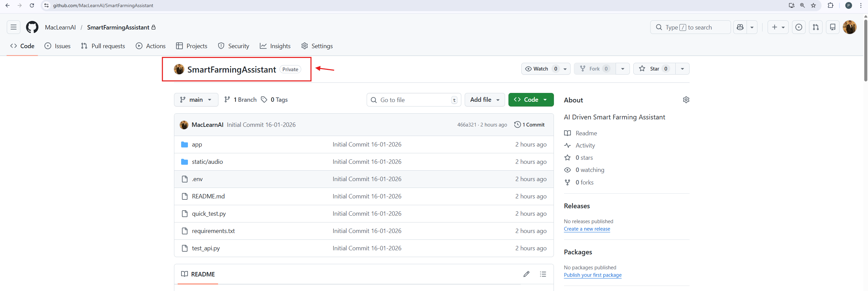Viewport: 868px width, 291px height.
Task: Open the pull requests icon in header
Action: point(815,27)
